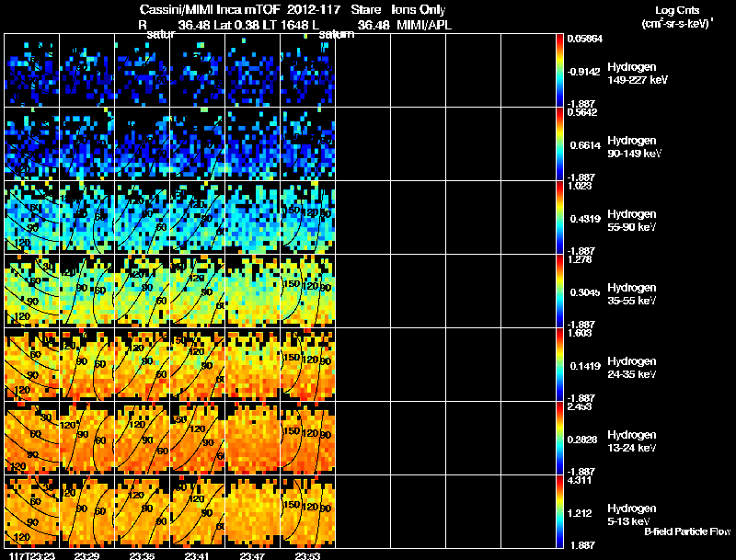
Task: Select the 23:41 time tick label
Action: pyautogui.click(x=197, y=555)
